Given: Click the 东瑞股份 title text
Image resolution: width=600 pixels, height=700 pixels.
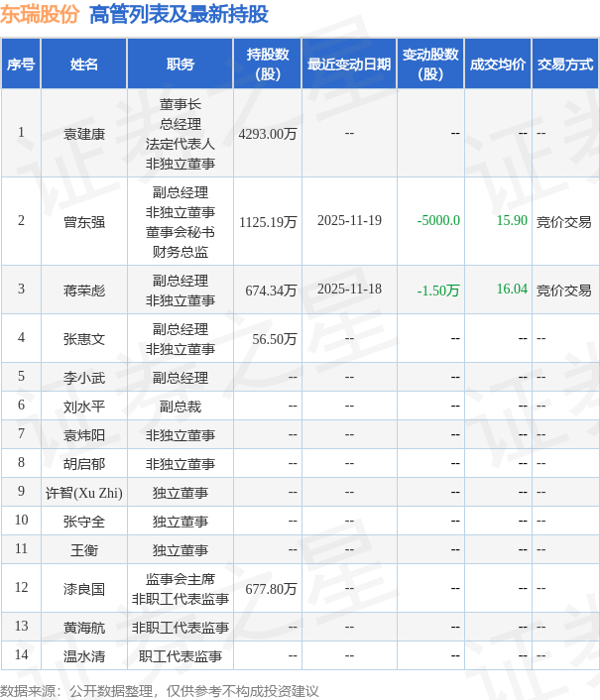Looking at the screenshot, I should [40, 14].
